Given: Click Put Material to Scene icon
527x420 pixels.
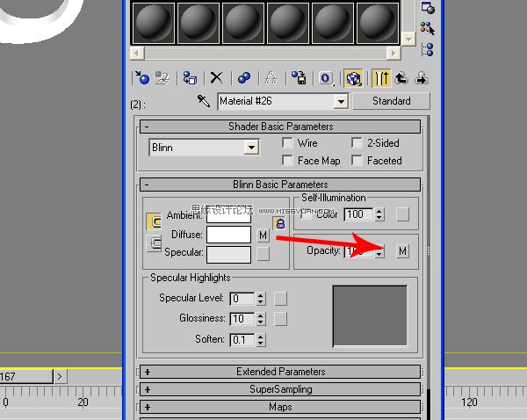Looking at the screenshot, I should click(x=162, y=78).
